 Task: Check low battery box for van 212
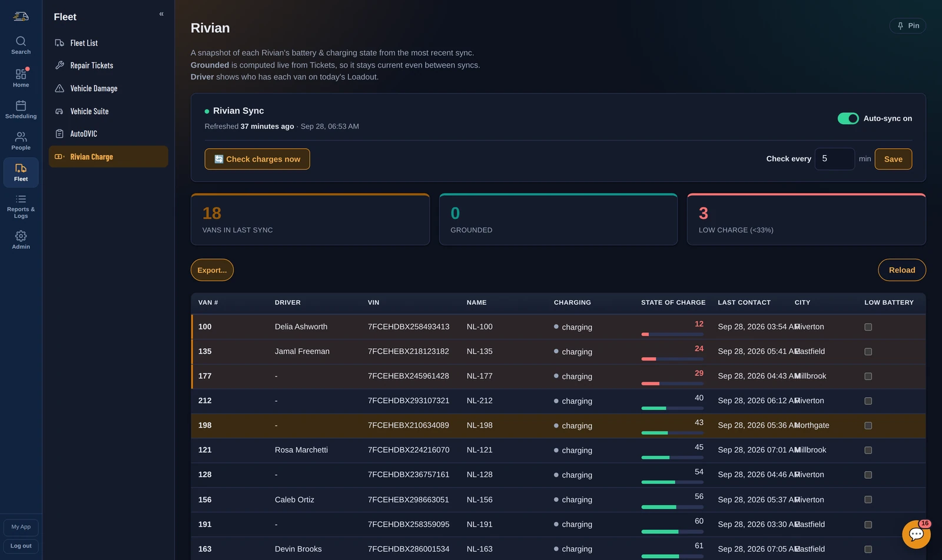868,401
